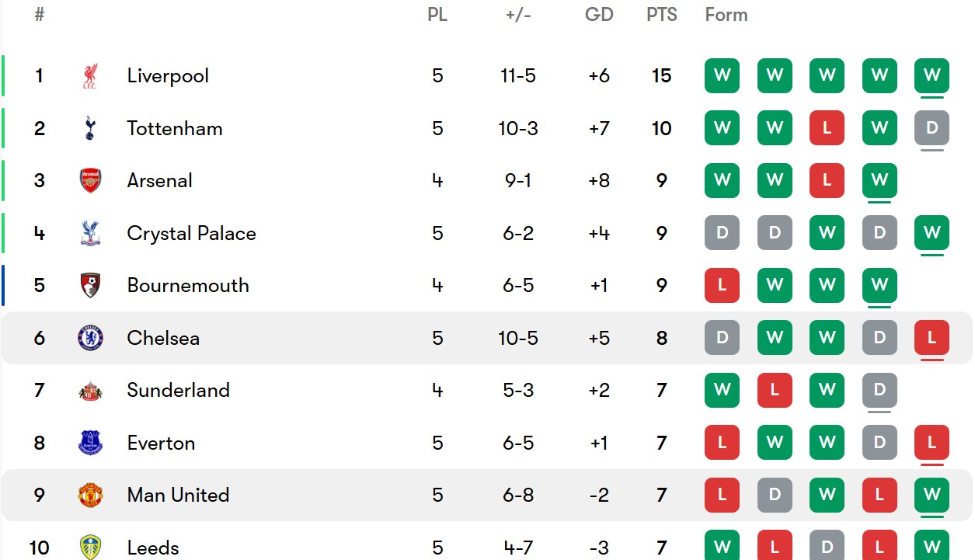Click the PL column header

point(437,15)
